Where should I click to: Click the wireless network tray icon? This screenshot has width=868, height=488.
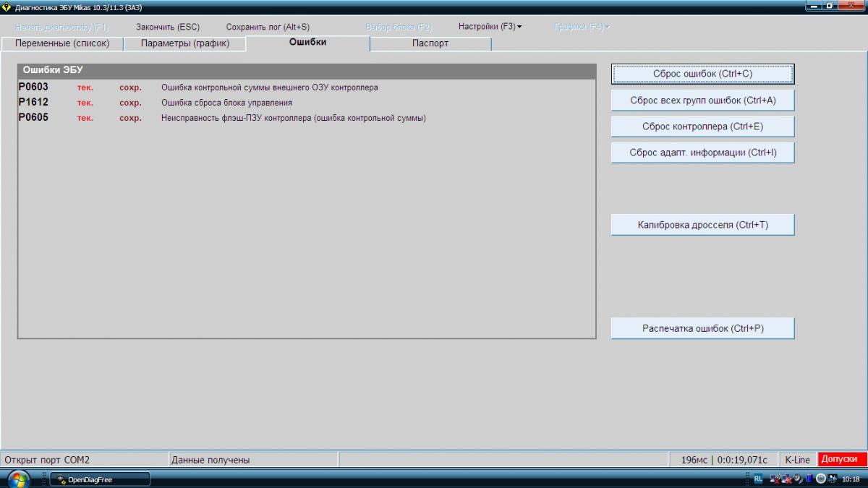pos(775,479)
